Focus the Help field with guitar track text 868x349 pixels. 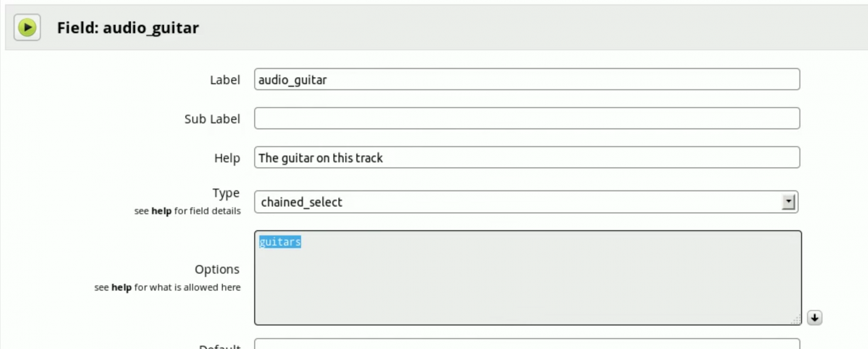point(527,158)
